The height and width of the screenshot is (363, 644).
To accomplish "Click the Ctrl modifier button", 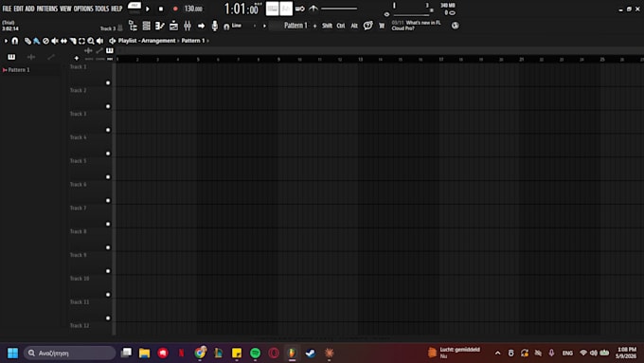I will pyautogui.click(x=341, y=26).
